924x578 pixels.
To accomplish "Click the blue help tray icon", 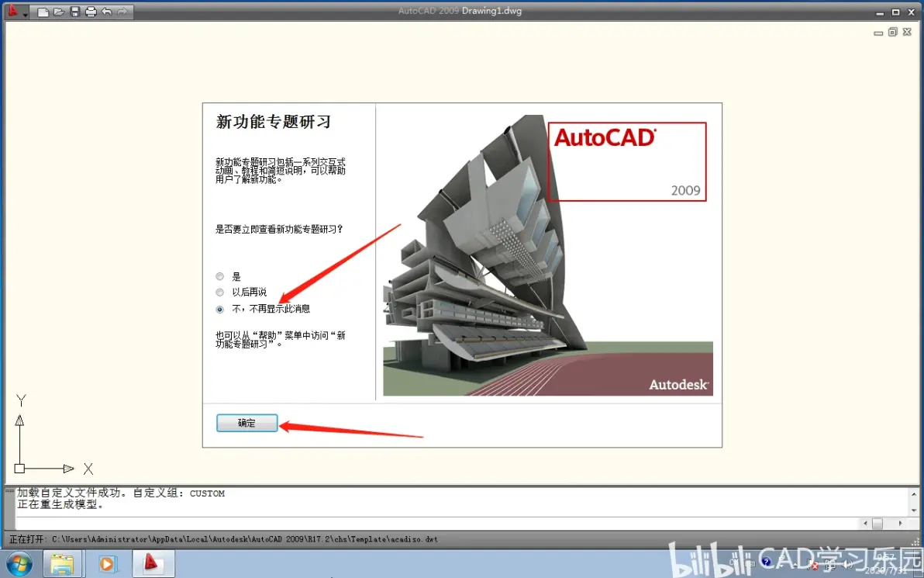I will (766, 562).
